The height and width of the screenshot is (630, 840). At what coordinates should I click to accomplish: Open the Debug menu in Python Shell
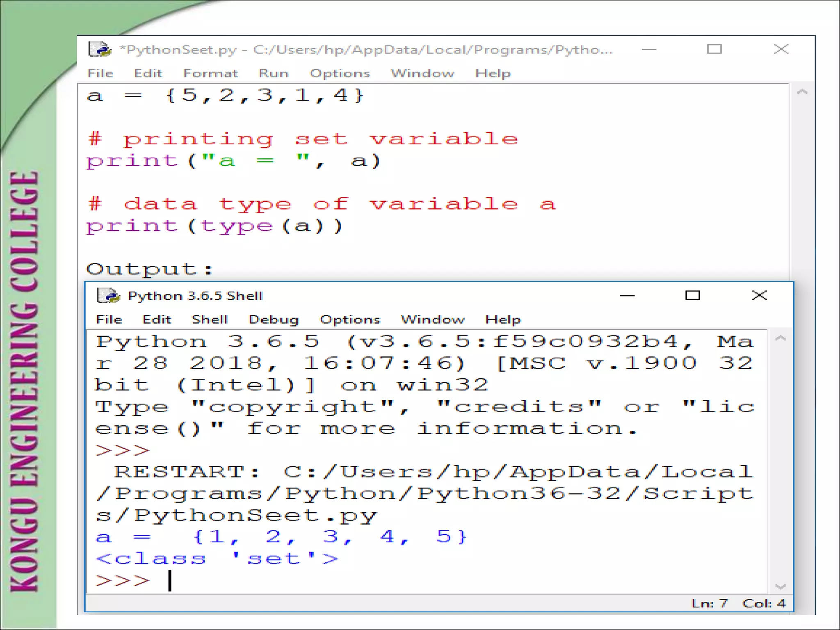coord(274,320)
